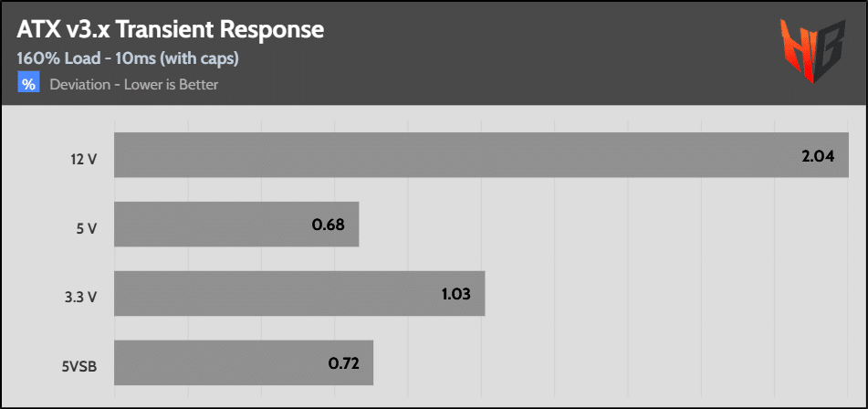Click the 3.3 V rail bar
The height and width of the screenshot is (409, 868).
[274, 294]
